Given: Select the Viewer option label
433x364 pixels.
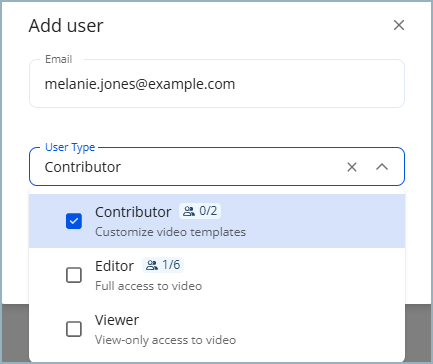Looking at the screenshot, I should coord(117,320).
